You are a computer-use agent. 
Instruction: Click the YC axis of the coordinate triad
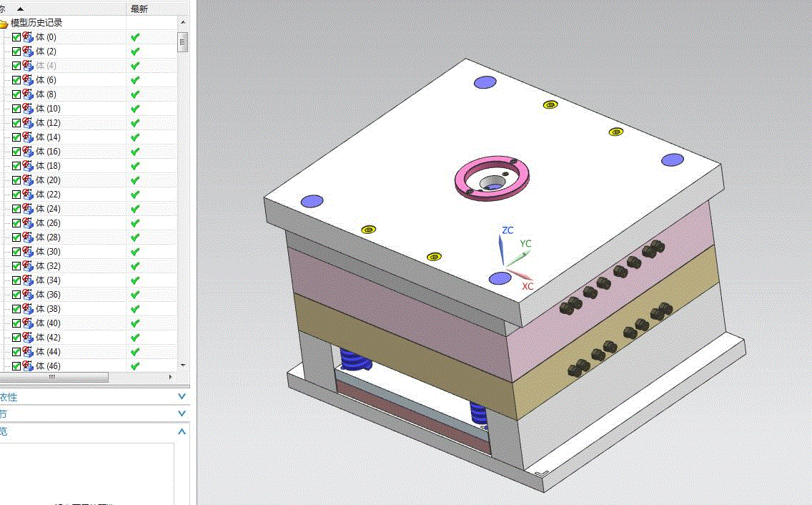(x=518, y=258)
